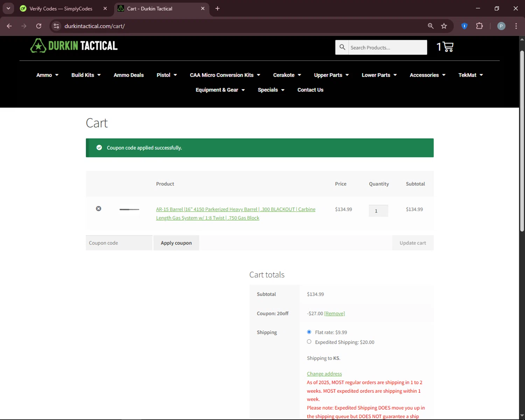
Task: Expand the Cerakote menu
Action: [x=287, y=75]
